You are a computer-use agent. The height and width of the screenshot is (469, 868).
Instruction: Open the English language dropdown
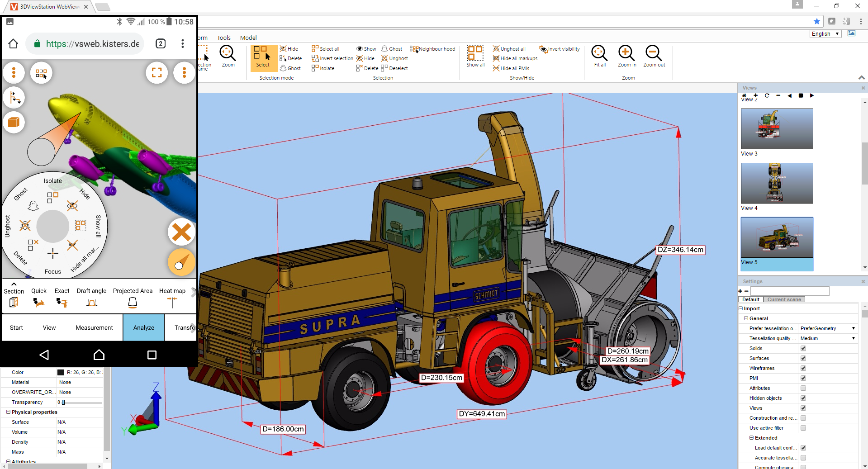coord(825,34)
